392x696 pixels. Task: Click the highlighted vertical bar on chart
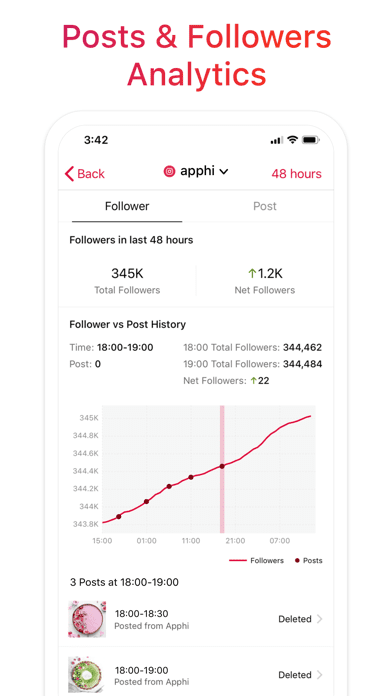(x=222, y=469)
